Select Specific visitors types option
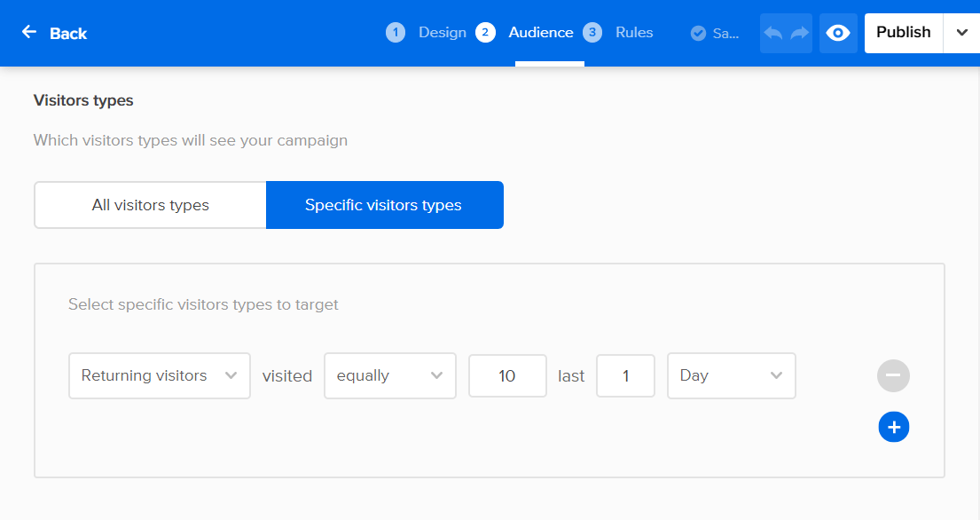Viewport: 980px width, 520px height. tap(383, 205)
